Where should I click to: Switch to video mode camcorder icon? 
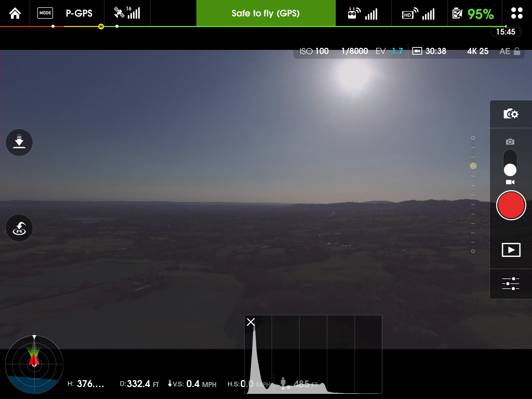coord(510,182)
